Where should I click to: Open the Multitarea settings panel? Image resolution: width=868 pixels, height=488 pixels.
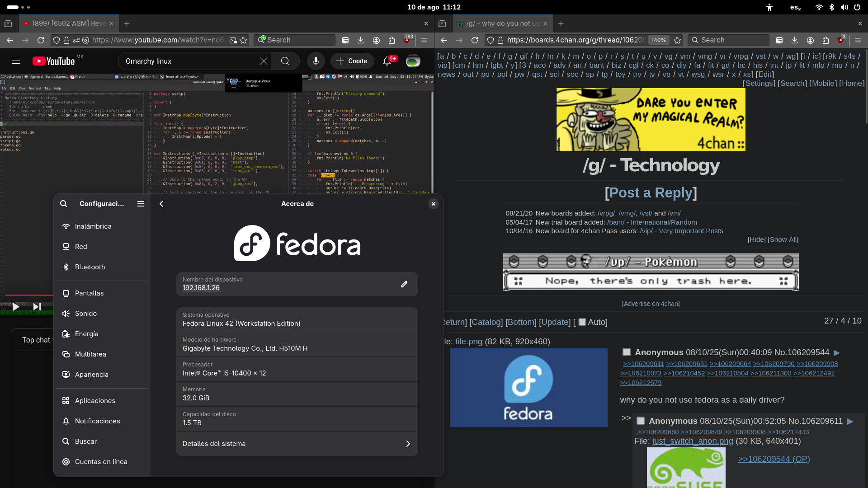(x=102, y=354)
